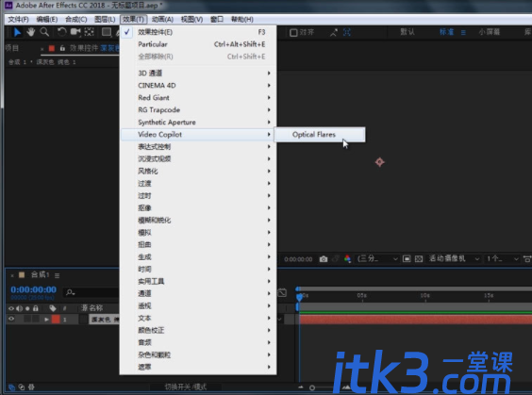
Task: Click the red swatch in effect controls tab
Action: coord(52,48)
